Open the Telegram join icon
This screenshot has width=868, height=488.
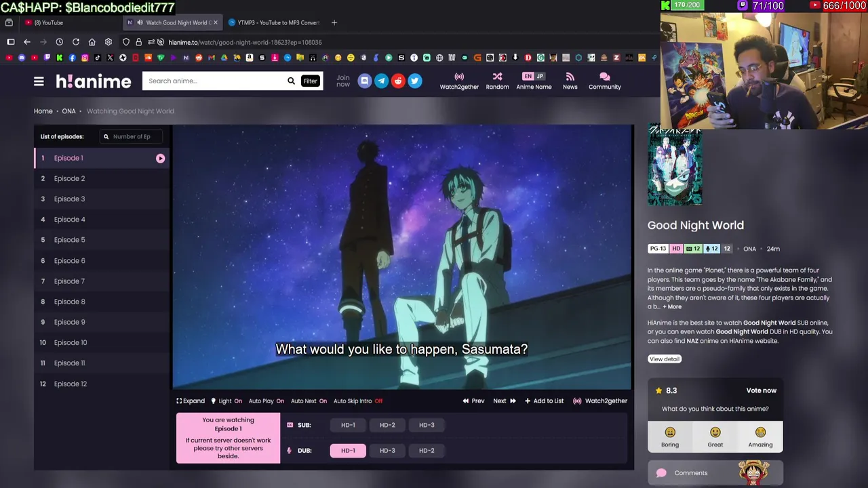[382, 81]
